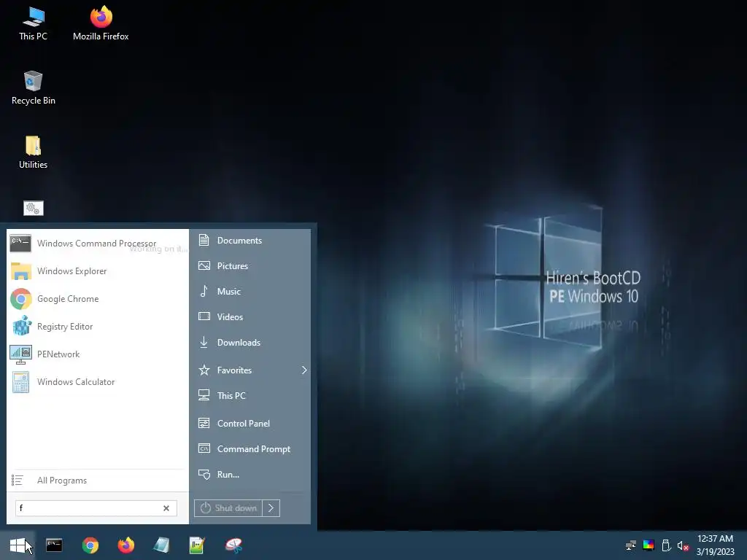
Task: Click the muted volume tray icon
Action: point(683,545)
